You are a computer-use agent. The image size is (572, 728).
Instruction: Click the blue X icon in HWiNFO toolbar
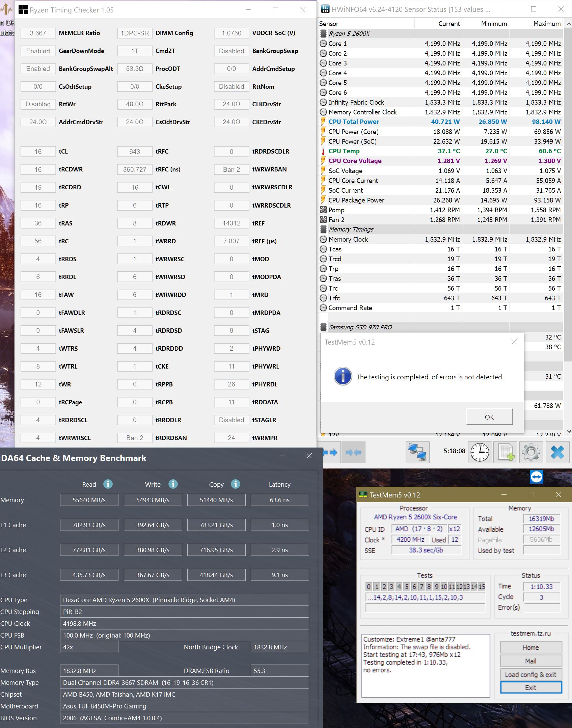(x=557, y=452)
